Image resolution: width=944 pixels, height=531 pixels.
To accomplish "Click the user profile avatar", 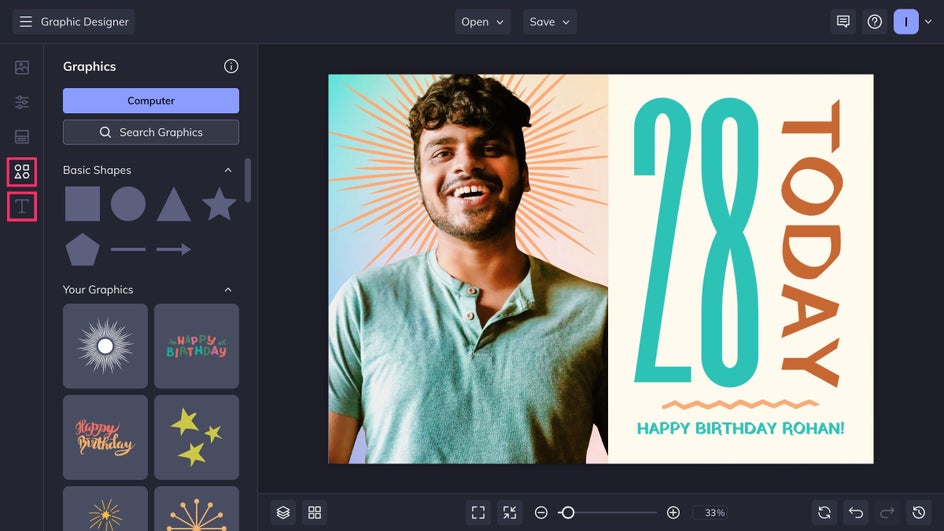I will [x=906, y=22].
